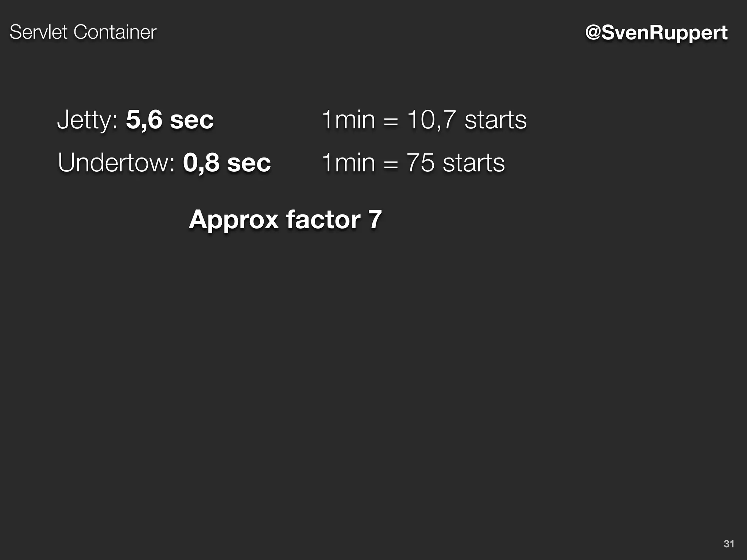Click the word starts after 10,7
Viewport: 747px width, 560px height.
click(x=496, y=120)
